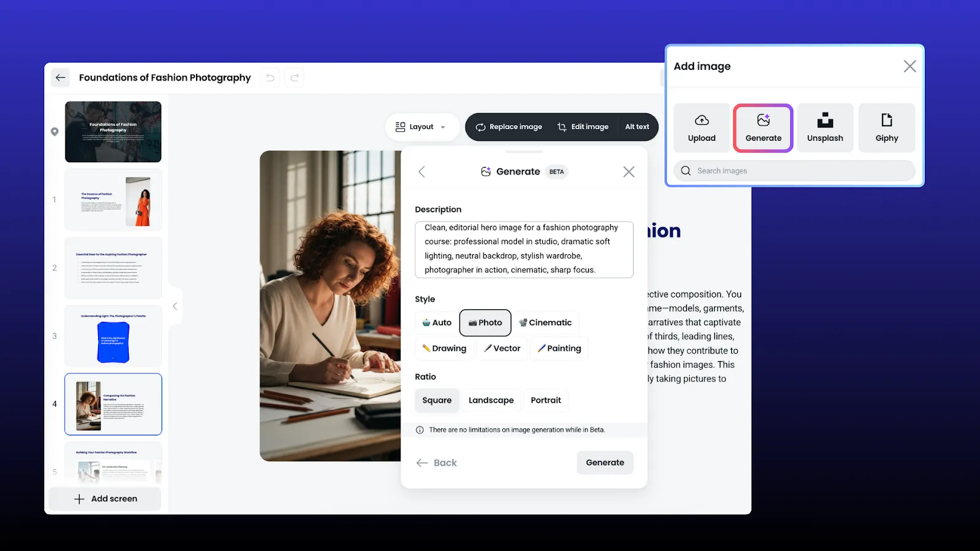Image resolution: width=980 pixels, height=551 pixels.
Task: Click the back arrow beside presentation title
Action: 60,78
